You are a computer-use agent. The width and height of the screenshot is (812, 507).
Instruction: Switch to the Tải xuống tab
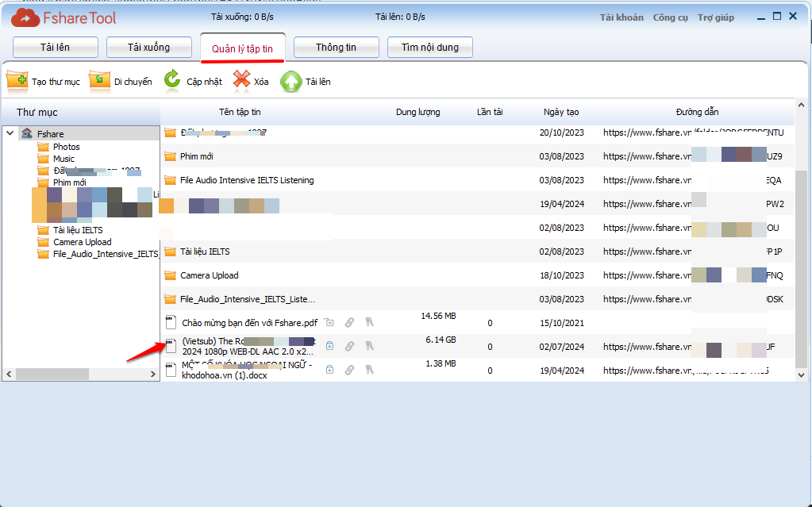(x=149, y=48)
